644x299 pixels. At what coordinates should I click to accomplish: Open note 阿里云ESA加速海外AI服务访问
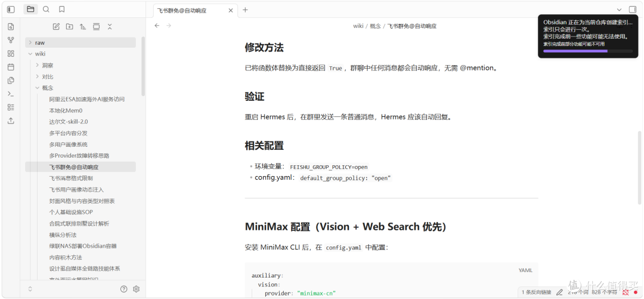click(x=86, y=99)
